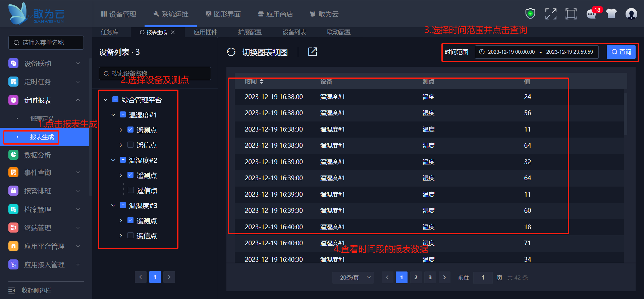Toggle fullscreen with the expand arrows icon
Image resolution: width=644 pixels, height=299 pixels.
click(551, 14)
